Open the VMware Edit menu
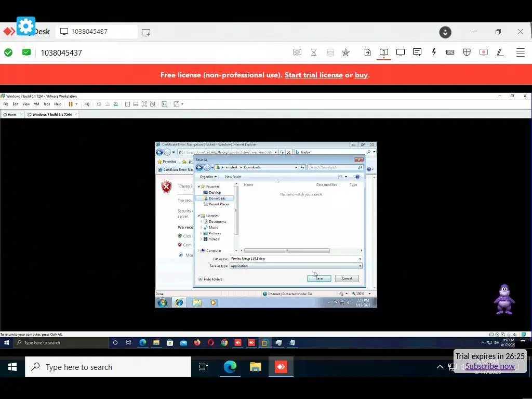Screen dimensions: 532x399 pos(16,104)
